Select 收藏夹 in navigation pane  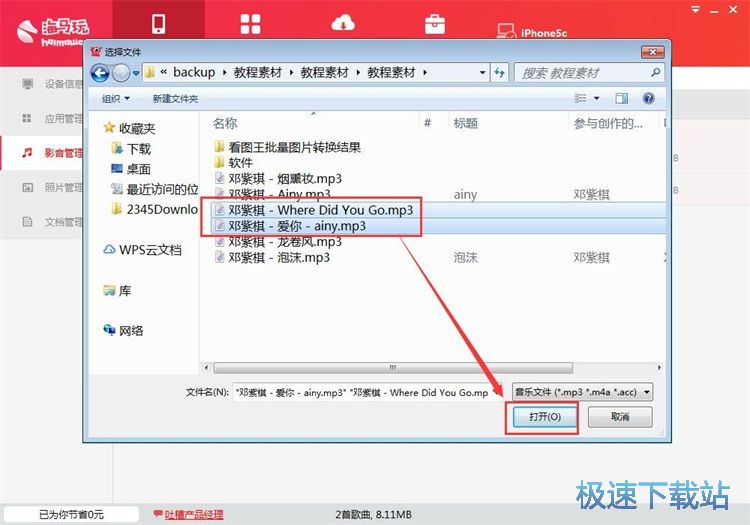(x=130, y=128)
